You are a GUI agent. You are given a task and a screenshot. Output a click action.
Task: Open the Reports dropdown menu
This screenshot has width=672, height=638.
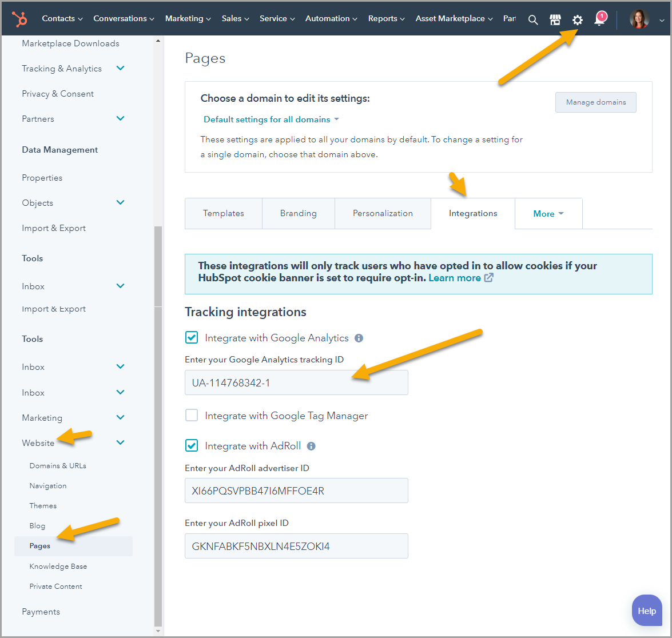pos(386,18)
